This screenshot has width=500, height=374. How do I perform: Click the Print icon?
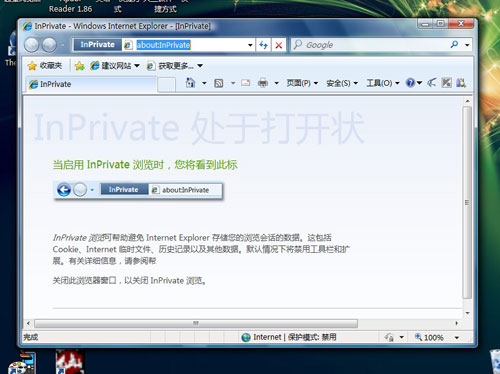(263, 83)
